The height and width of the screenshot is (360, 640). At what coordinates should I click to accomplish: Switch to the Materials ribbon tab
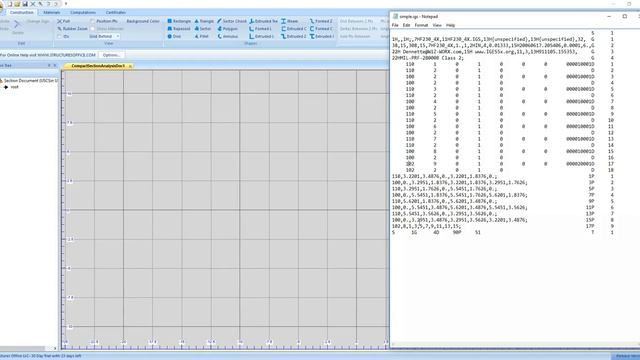coord(51,13)
